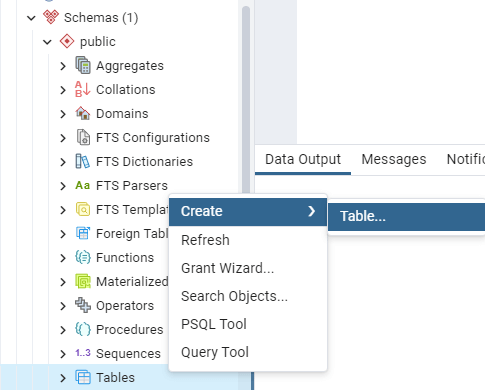The height and width of the screenshot is (390, 485).
Task: Expand the Collations node
Action: click(x=63, y=90)
